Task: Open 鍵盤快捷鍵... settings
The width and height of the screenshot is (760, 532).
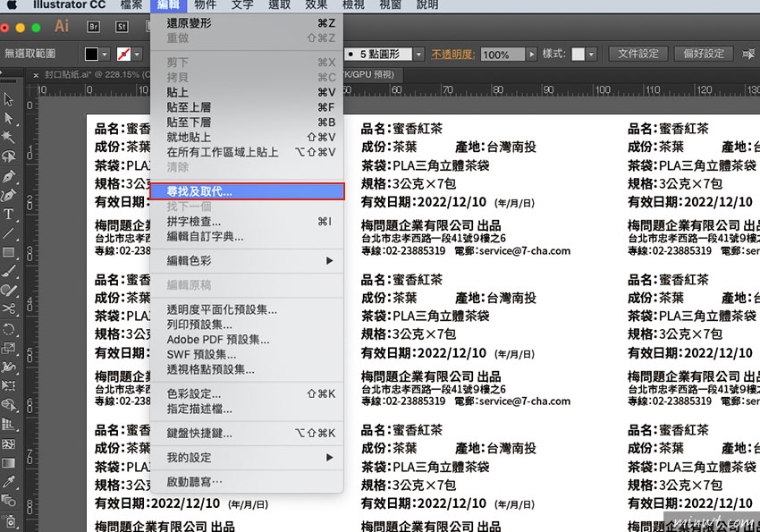Action: point(247,433)
